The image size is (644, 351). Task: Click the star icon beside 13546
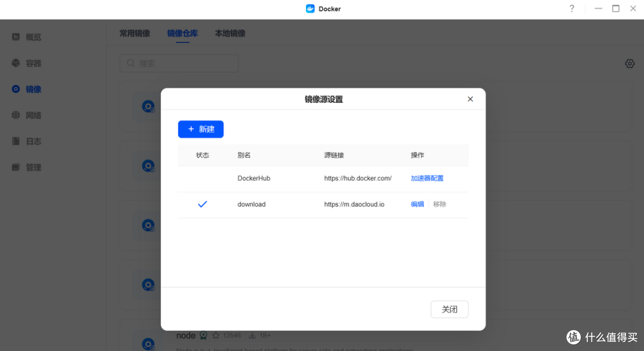tap(216, 335)
